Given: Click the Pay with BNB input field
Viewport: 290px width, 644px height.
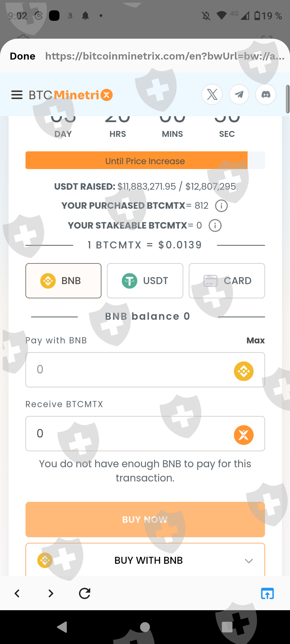Looking at the screenshot, I should (129, 370).
